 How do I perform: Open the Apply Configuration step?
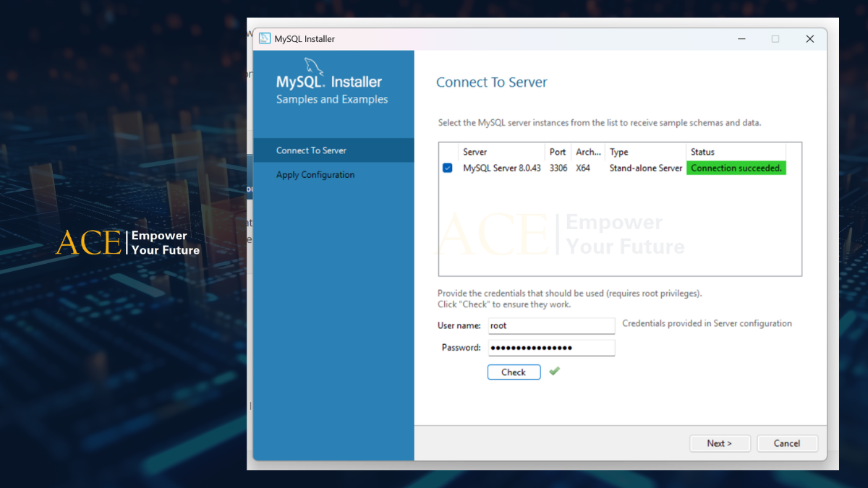tap(315, 175)
